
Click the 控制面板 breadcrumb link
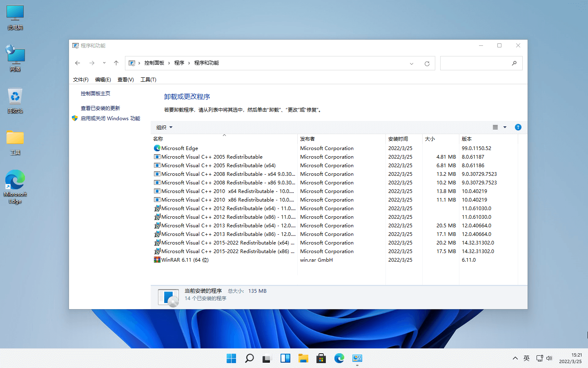[x=154, y=63]
